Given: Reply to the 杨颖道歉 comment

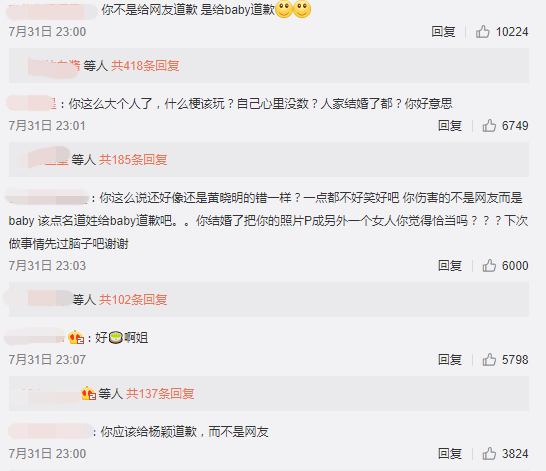Looking at the screenshot, I should [x=450, y=454].
